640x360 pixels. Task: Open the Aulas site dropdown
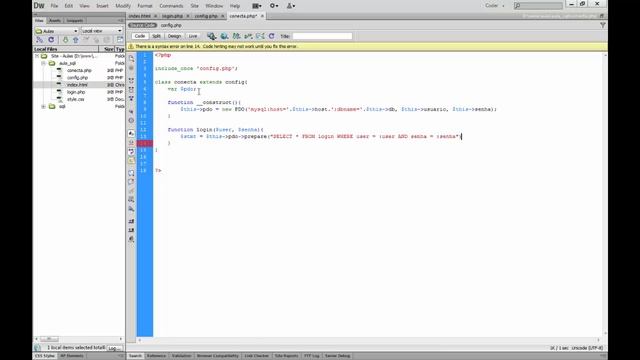[56, 31]
